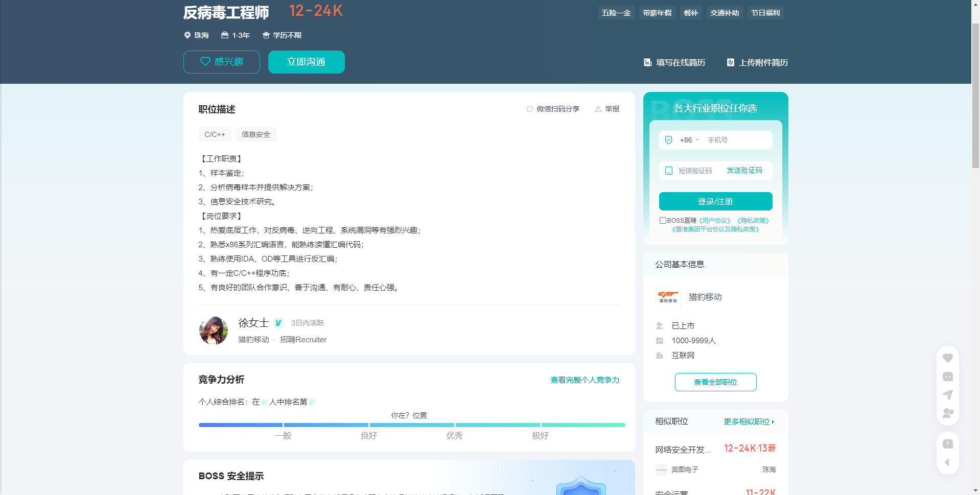
Task: Click the exclamation feedback icon in floating sidebar
Action: [947, 444]
